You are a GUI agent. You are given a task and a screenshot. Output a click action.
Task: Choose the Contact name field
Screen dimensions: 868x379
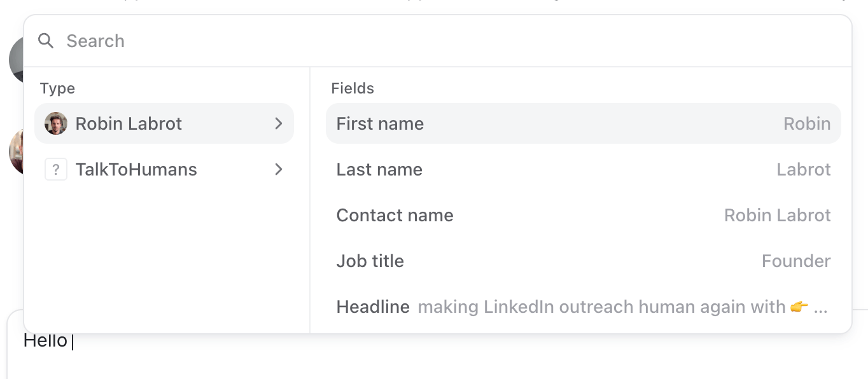(x=584, y=215)
